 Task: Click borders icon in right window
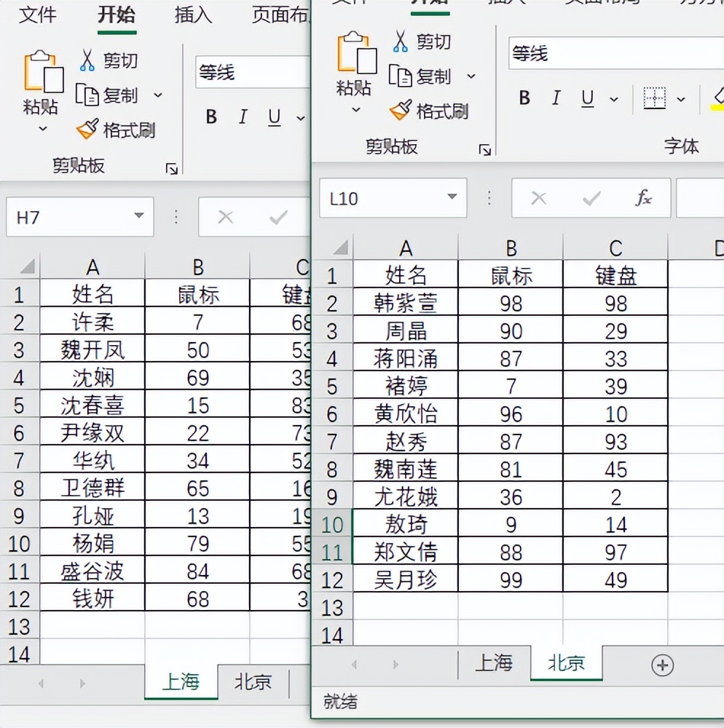click(654, 98)
